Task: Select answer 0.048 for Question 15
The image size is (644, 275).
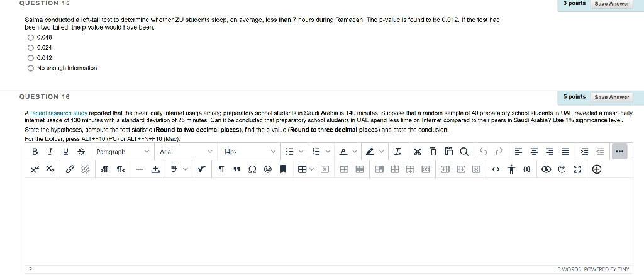Action: click(30, 37)
